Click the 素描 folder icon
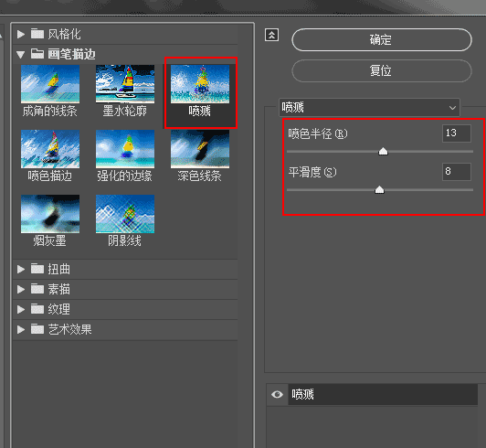 pos(37,289)
